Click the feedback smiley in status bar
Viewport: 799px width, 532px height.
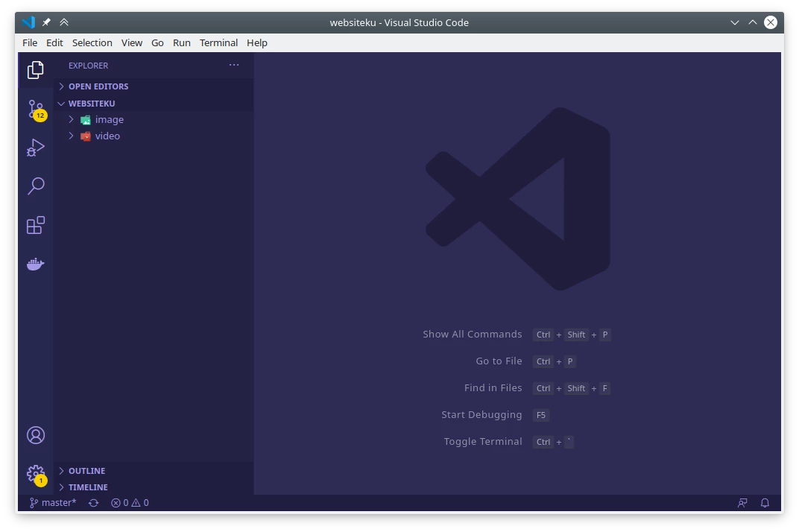point(742,502)
